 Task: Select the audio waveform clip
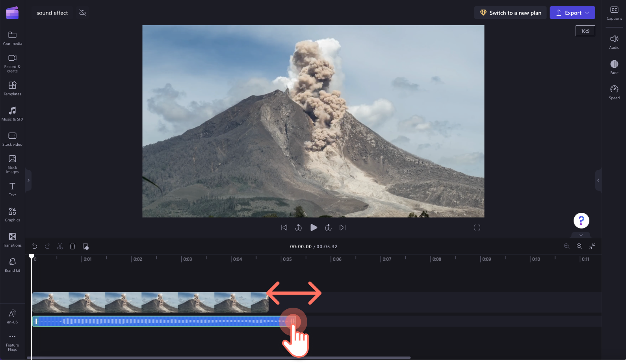click(x=163, y=321)
